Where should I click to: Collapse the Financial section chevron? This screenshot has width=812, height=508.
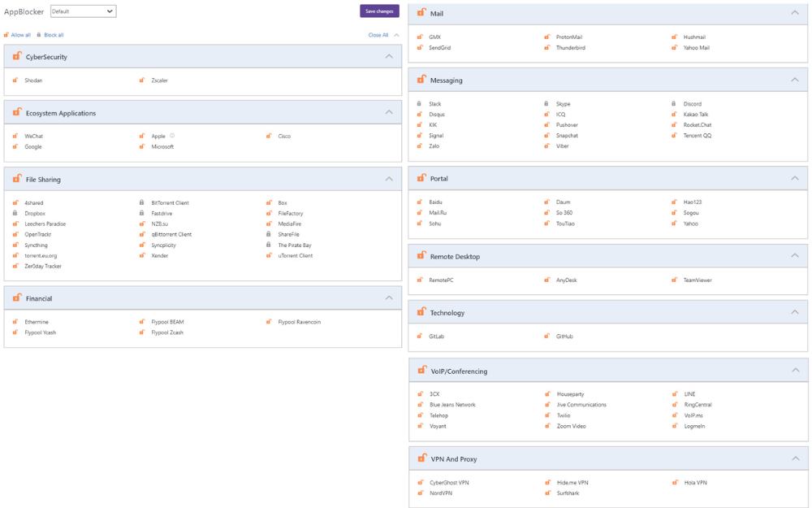[389, 298]
